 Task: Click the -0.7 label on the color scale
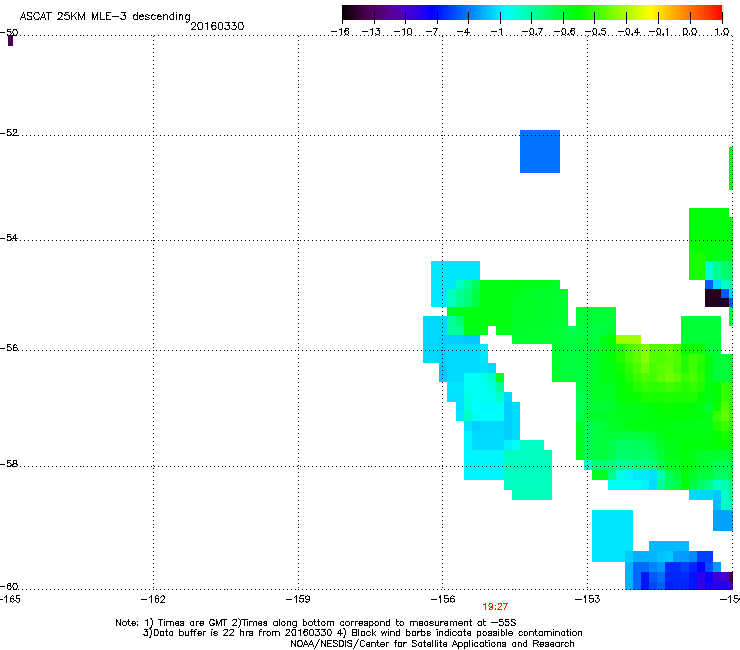pos(532,32)
